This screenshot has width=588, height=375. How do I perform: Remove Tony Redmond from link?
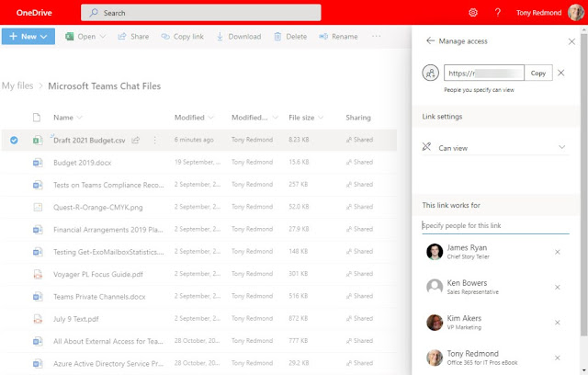pyautogui.click(x=558, y=358)
